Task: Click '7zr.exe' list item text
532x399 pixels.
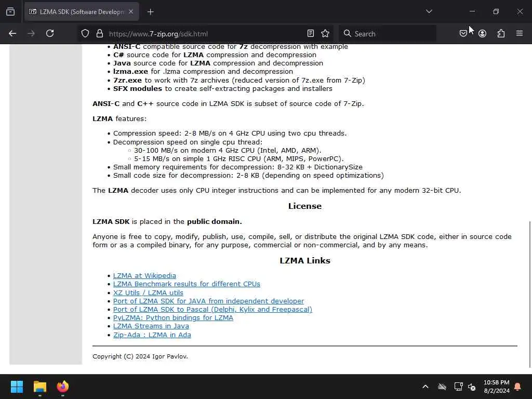Action: click(x=239, y=80)
